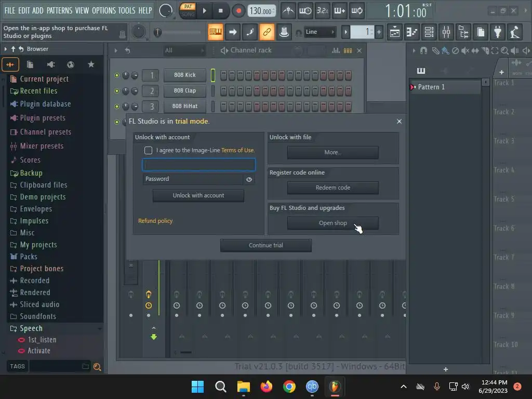Click the pattern selector arrow next to pattern number
532x399 pixels.
tap(345, 32)
